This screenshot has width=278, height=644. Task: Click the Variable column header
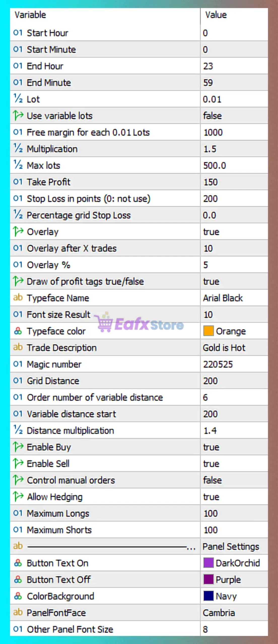30,15
